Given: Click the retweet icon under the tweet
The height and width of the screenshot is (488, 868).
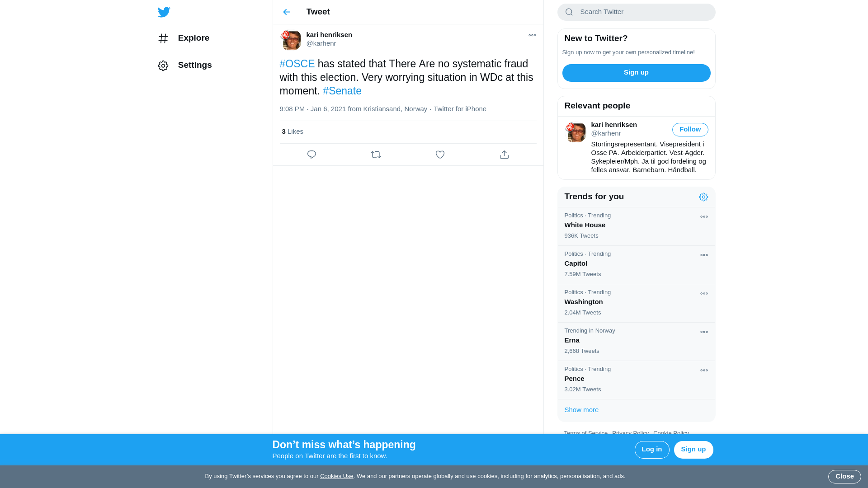Looking at the screenshot, I should (x=376, y=155).
